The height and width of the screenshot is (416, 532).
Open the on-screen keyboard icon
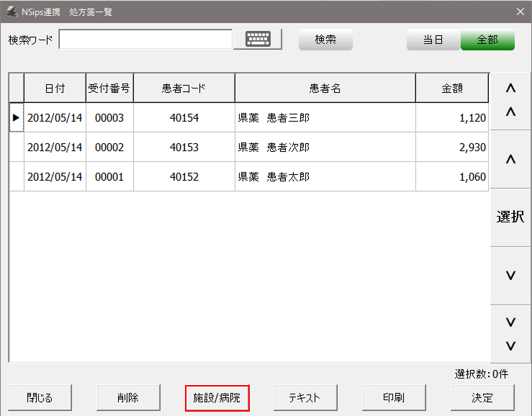[x=257, y=40]
